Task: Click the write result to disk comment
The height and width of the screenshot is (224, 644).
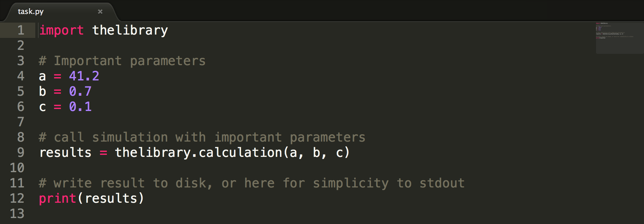Action: 252,183
